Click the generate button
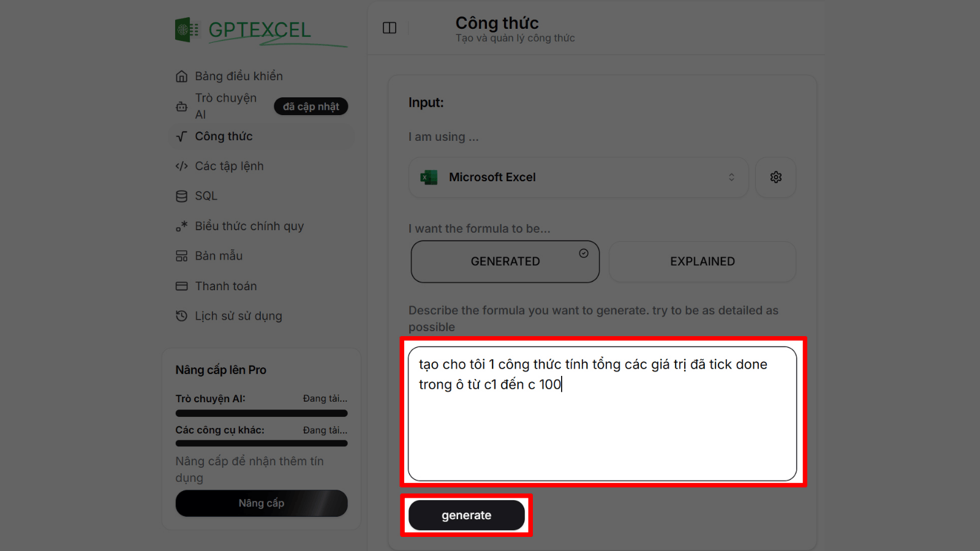The image size is (980, 551). [x=467, y=515]
